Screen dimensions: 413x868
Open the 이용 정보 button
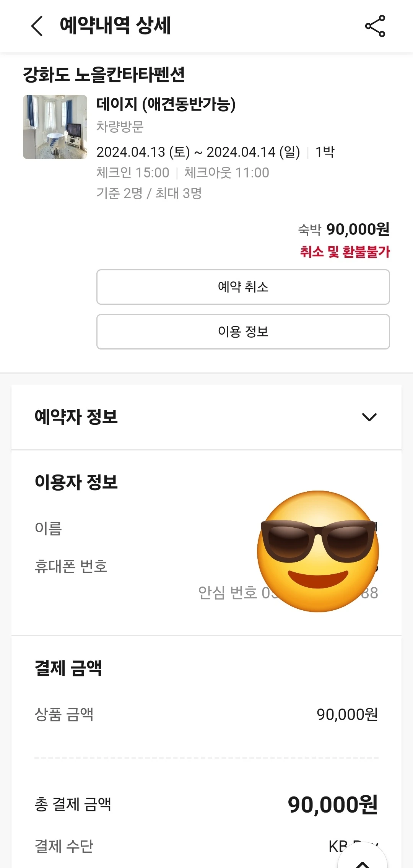pyautogui.click(x=243, y=332)
